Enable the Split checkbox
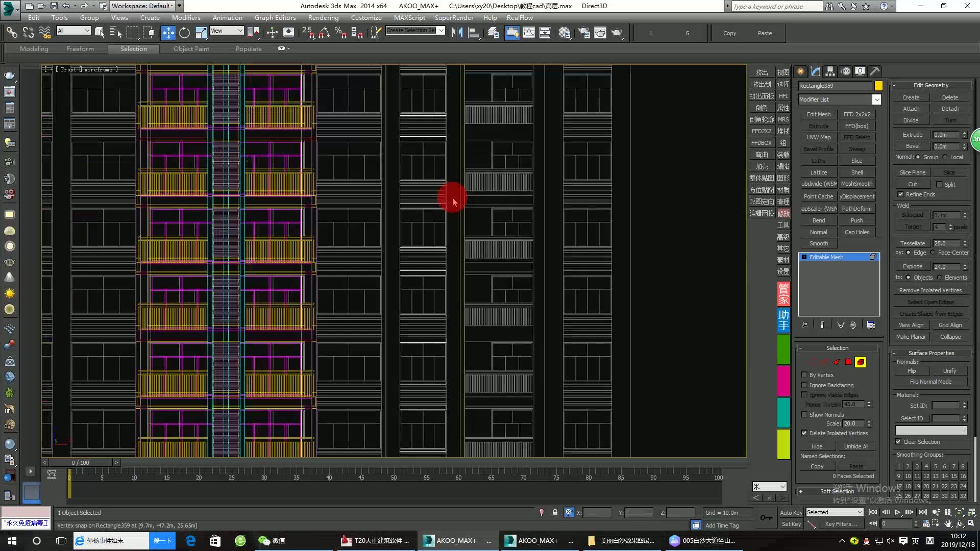This screenshot has height=551, width=980. point(939,185)
